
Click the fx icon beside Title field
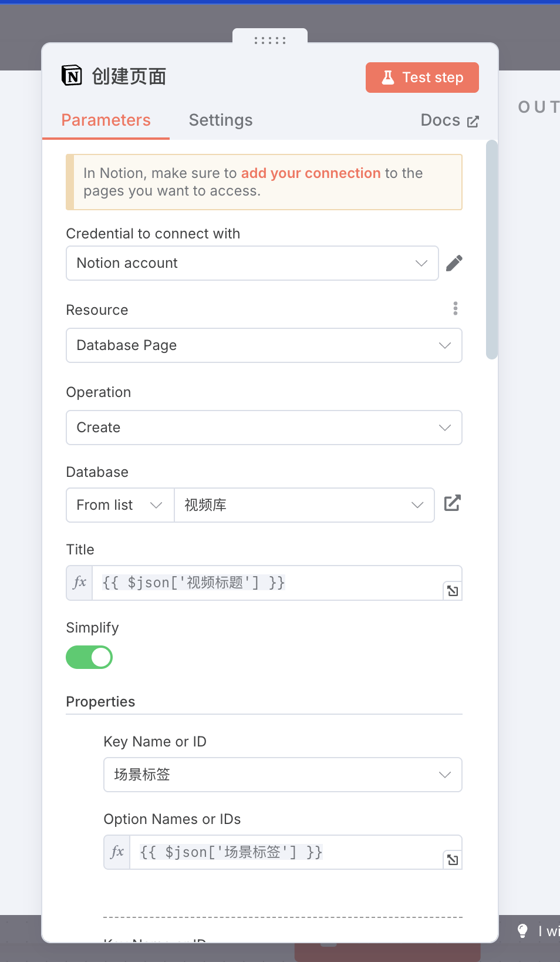click(80, 583)
